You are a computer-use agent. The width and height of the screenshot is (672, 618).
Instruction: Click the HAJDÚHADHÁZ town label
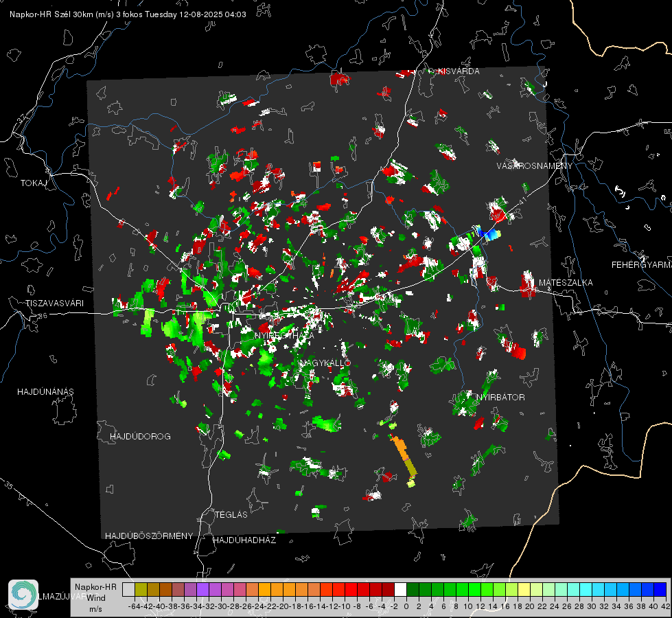click(244, 540)
